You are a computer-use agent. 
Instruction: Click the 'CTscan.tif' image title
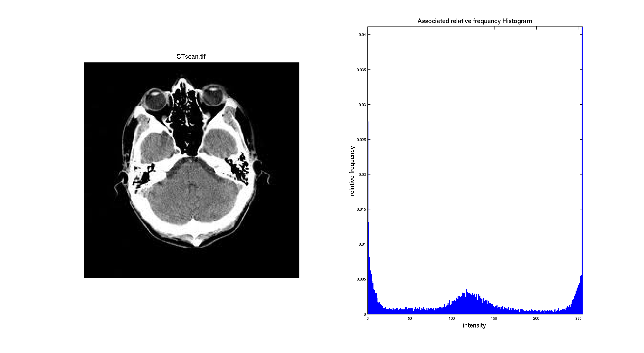coord(191,56)
